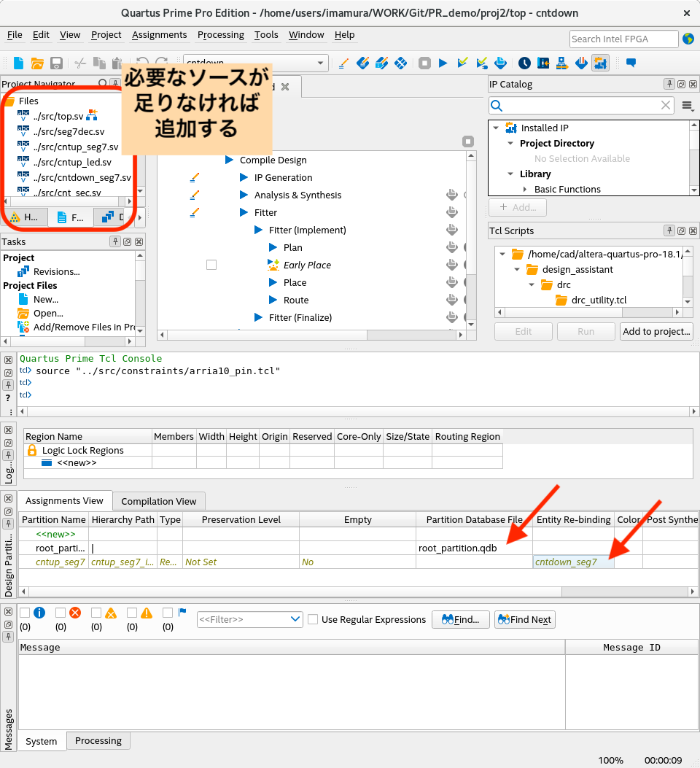The image size is (700, 768).
Task: Toggle the info messages filter checkbox
Action: point(25,613)
